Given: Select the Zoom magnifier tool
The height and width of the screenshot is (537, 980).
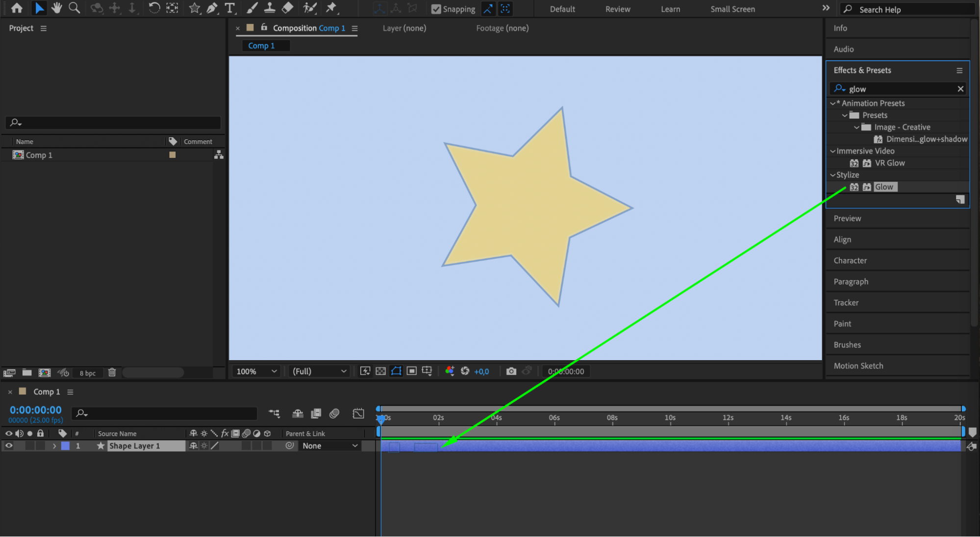Looking at the screenshot, I should (x=74, y=8).
